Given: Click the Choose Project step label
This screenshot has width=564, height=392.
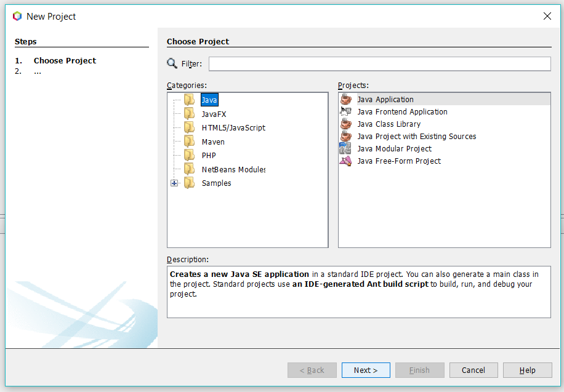Looking at the screenshot, I should 65,60.
